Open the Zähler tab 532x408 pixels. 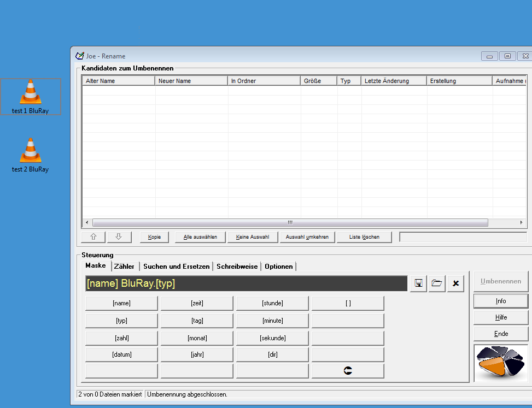[124, 267]
